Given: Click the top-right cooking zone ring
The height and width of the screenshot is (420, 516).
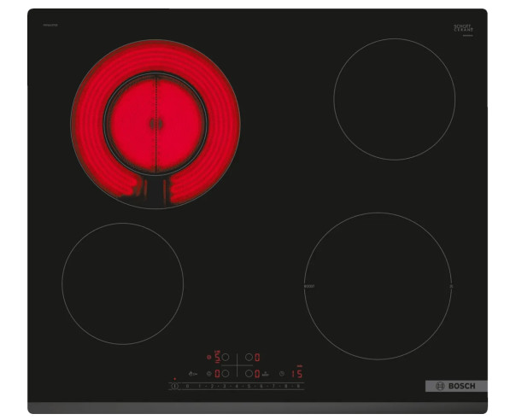Looking at the screenshot, I should coord(394,99).
